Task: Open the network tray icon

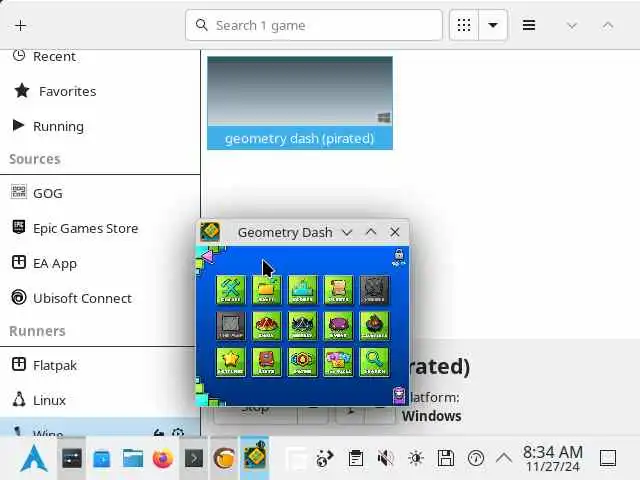Action: 325,458
